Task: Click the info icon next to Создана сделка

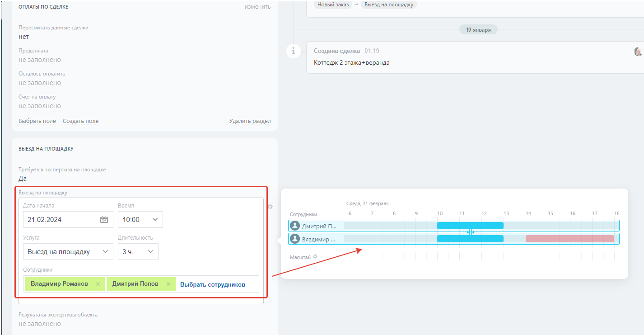Action: coord(294,51)
